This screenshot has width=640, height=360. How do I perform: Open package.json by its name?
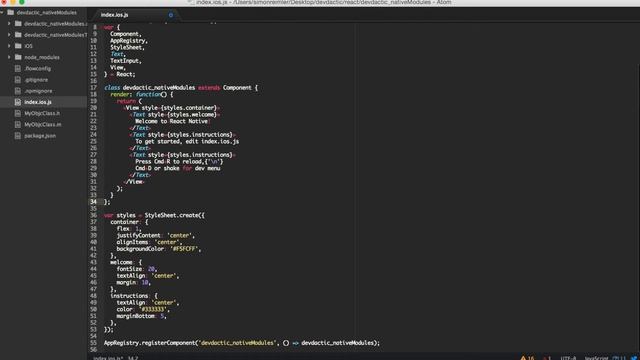[x=40, y=136]
